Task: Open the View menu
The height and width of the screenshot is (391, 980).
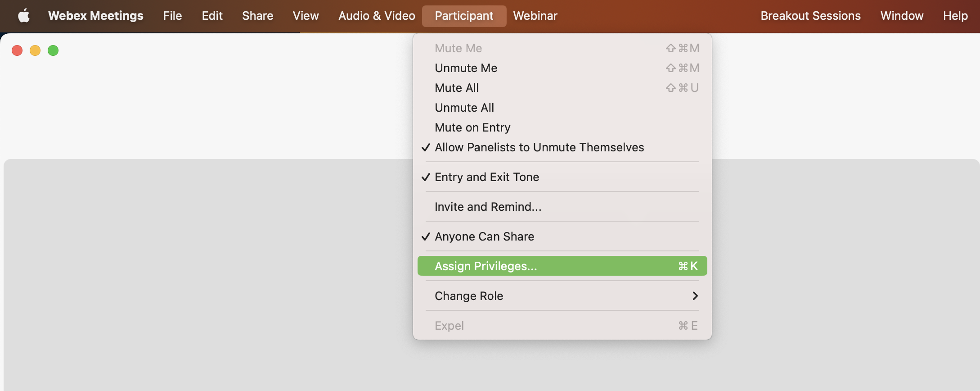Action: (306, 16)
